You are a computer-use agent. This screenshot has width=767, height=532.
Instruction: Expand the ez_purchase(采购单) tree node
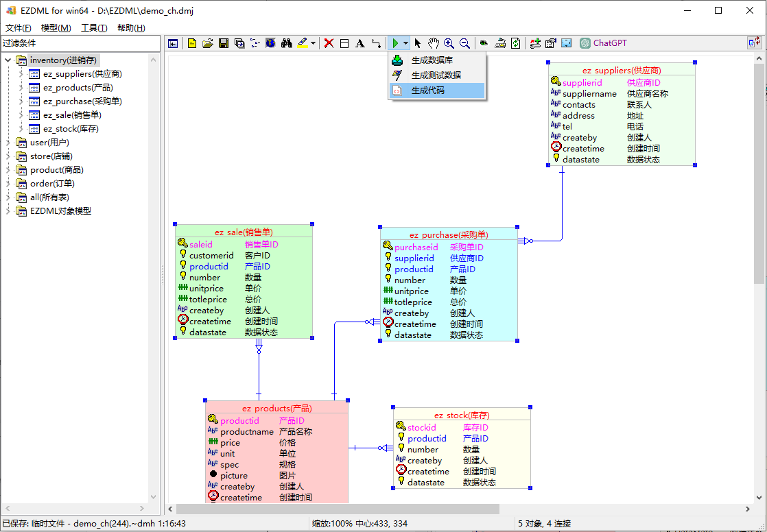[21, 101]
